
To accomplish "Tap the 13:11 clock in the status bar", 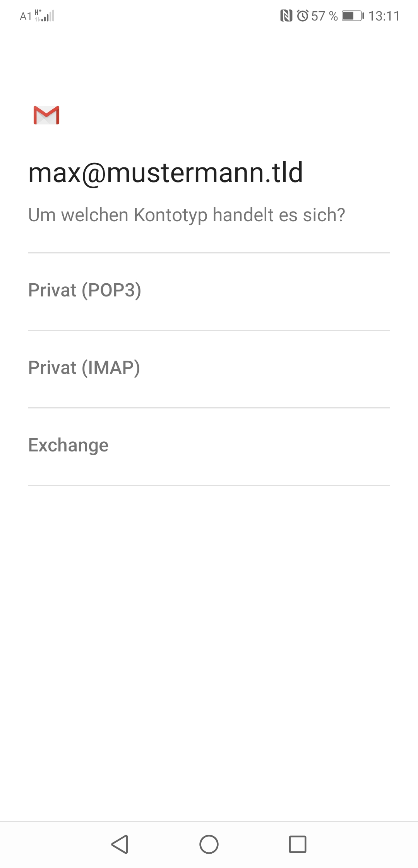I will click(x=384, y=16).
